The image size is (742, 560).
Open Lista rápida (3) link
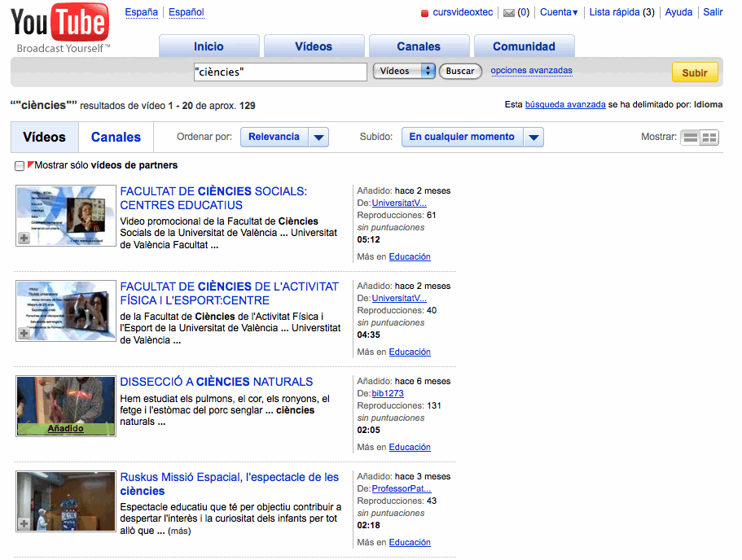(621, 12)
